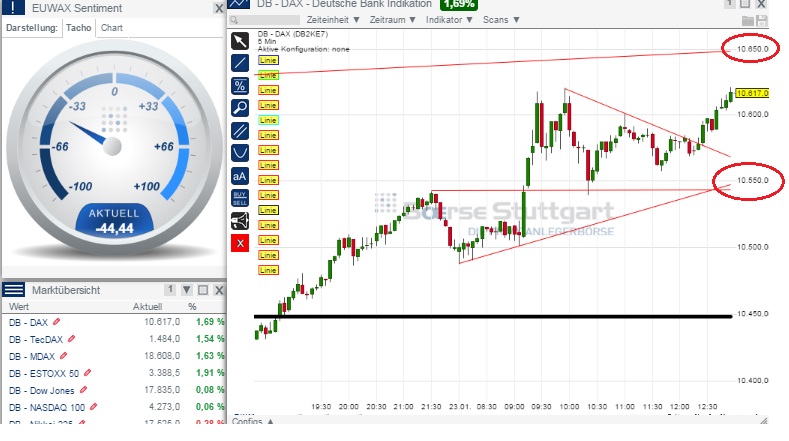The image size is (789, 441).
Task: Open the Zeiteinheit dropdown
Action: [x=333, y=20]
